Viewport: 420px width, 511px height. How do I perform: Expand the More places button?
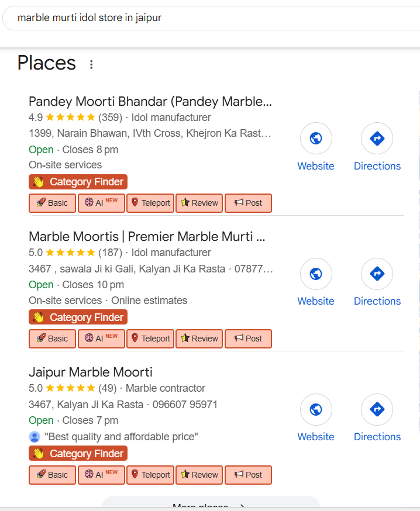[x=211, y=505]
